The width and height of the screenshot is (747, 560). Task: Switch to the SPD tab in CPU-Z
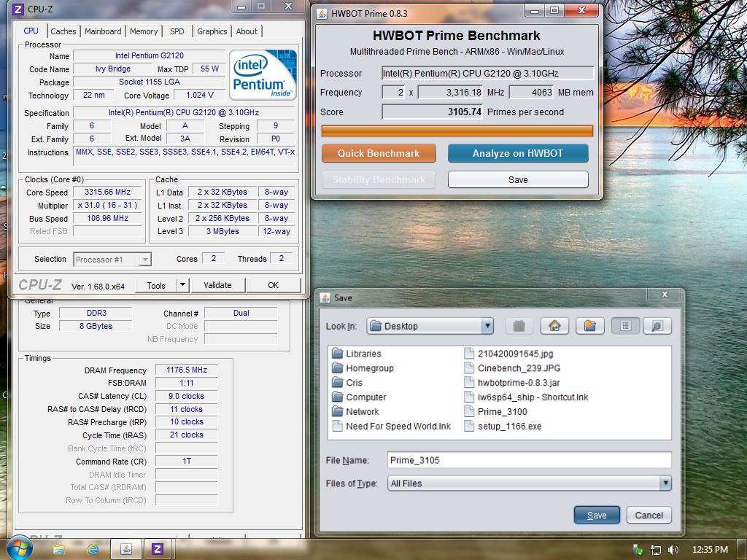pyautogui.click(x=177, y=31)
